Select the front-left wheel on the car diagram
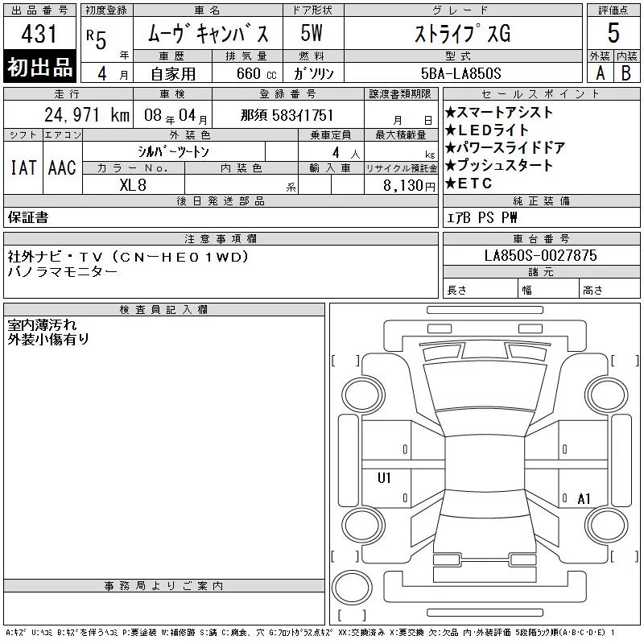This screenshot has height=644, width=644. (x=363, y=394)
